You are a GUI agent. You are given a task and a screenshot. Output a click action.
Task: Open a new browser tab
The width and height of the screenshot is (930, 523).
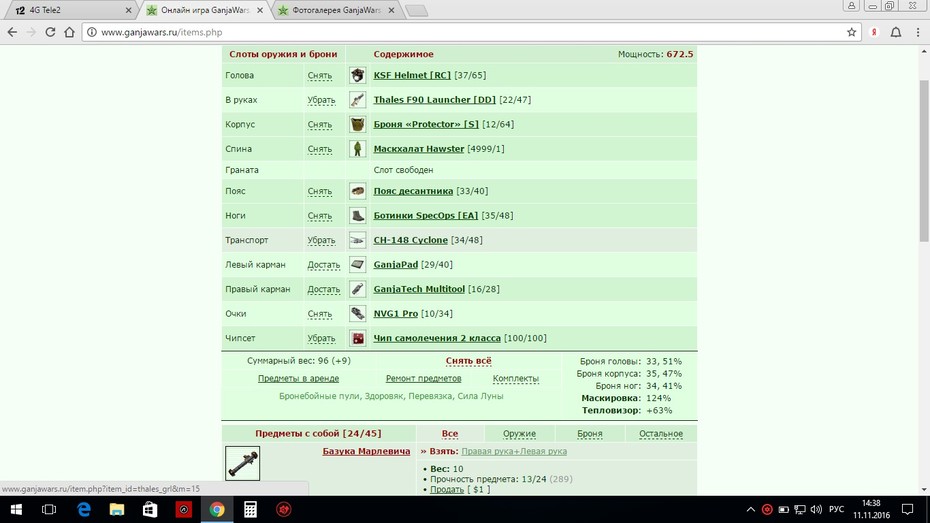coord(417,10)
